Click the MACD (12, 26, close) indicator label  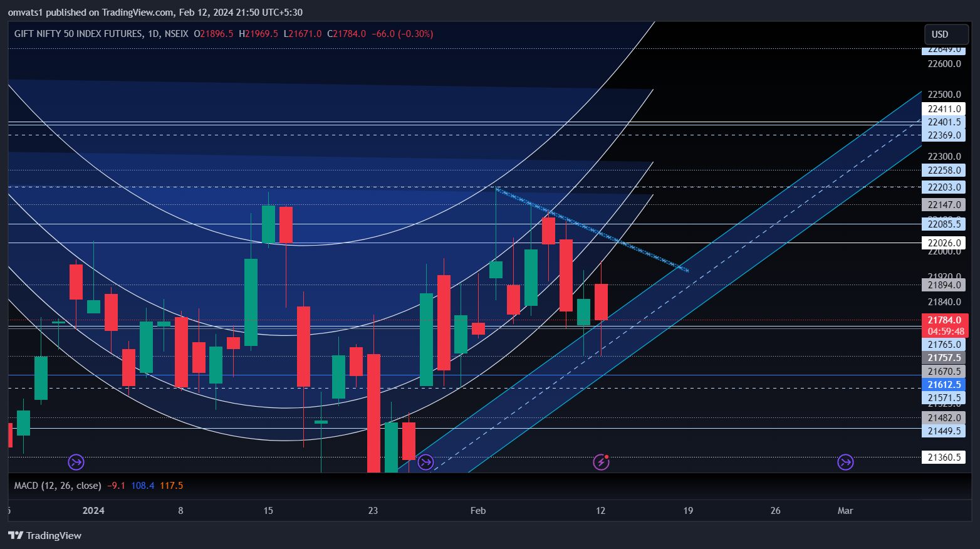58,486
